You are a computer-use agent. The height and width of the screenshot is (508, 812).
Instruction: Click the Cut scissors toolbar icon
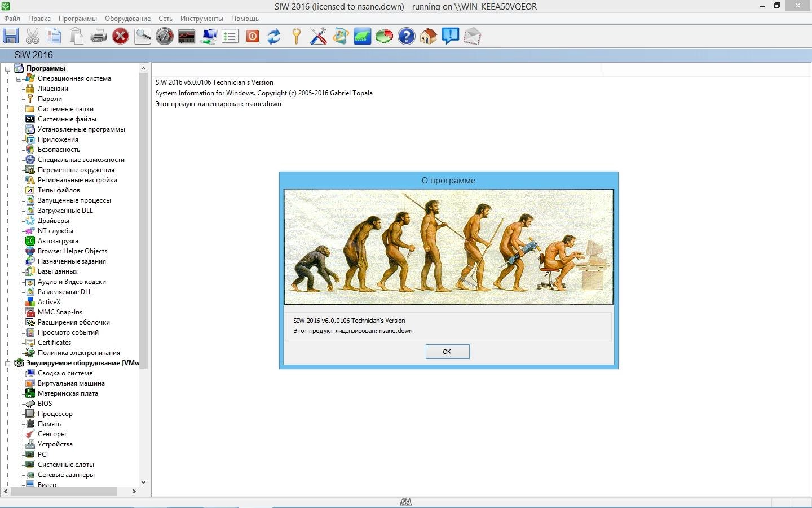[33, 37]
